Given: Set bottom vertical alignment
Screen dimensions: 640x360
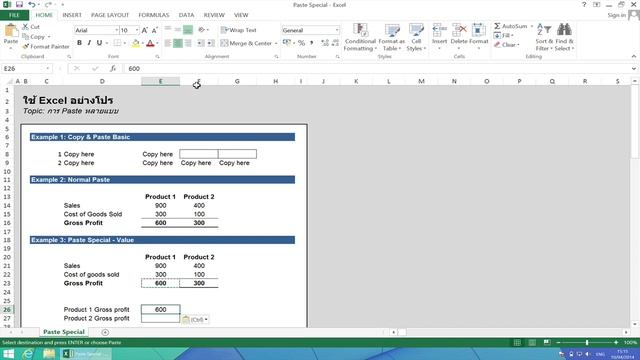Looking at the screenshot, I should (x=188, y=30).
